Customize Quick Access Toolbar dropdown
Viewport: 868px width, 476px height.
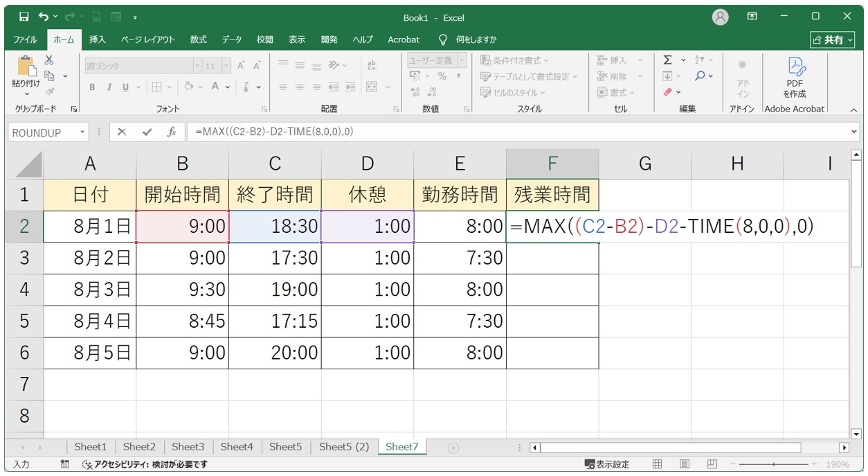tap(135, 17)
